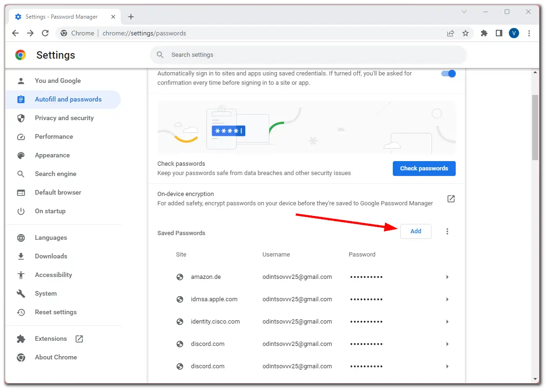The height and width of the screenshot is (392, 548).
Task: Go back with the back arrow
Action: click(15, 33)
